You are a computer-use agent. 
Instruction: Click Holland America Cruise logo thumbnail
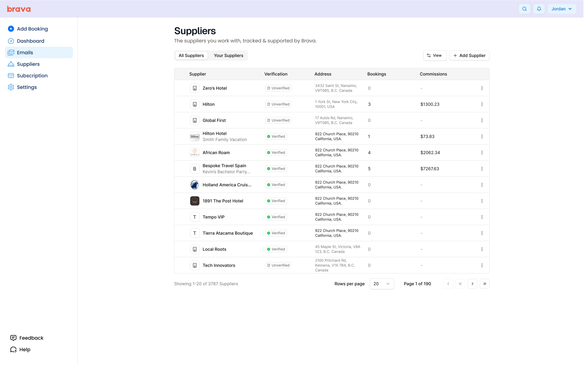point(195,185)
